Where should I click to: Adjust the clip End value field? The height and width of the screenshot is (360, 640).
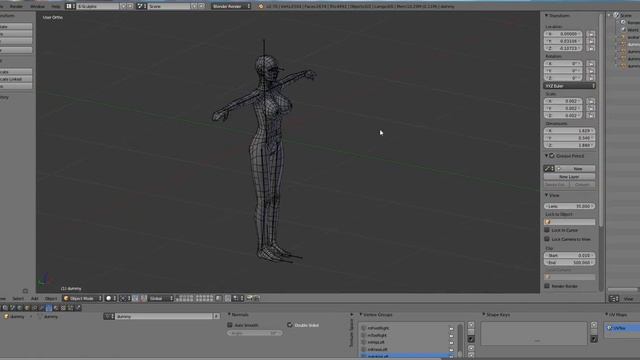point(569,262)
